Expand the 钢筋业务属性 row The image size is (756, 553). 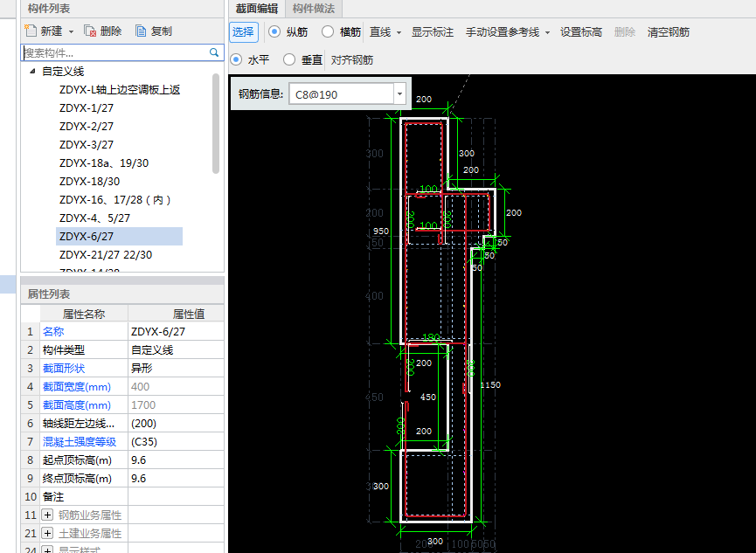47,515
